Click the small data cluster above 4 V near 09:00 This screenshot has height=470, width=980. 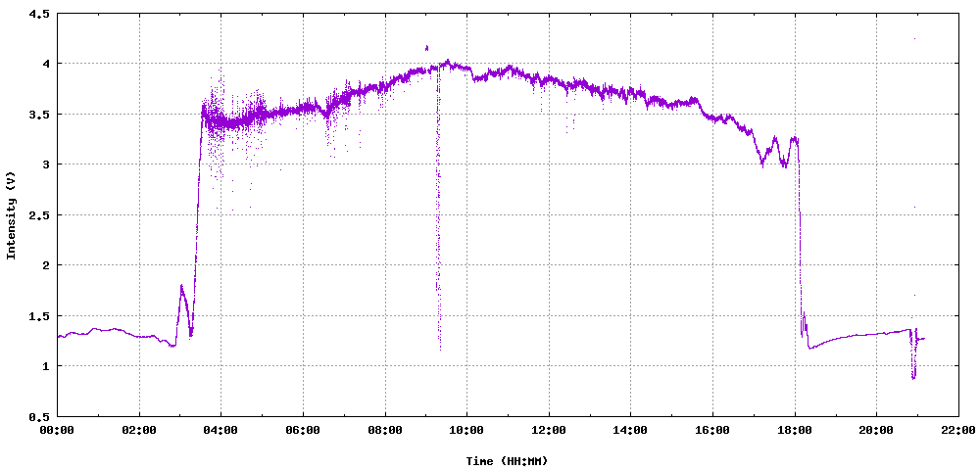point(427,47)
